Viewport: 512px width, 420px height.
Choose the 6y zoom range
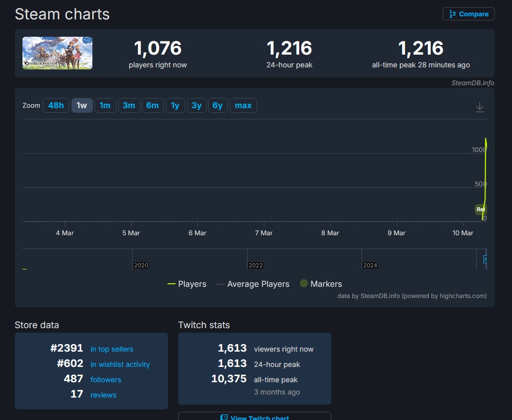pos(217,106)
